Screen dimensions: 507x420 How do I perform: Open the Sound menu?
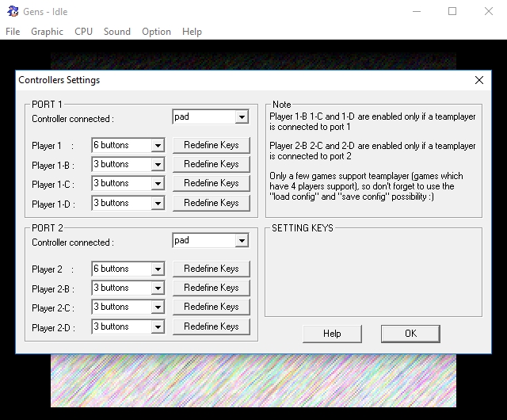117,32
